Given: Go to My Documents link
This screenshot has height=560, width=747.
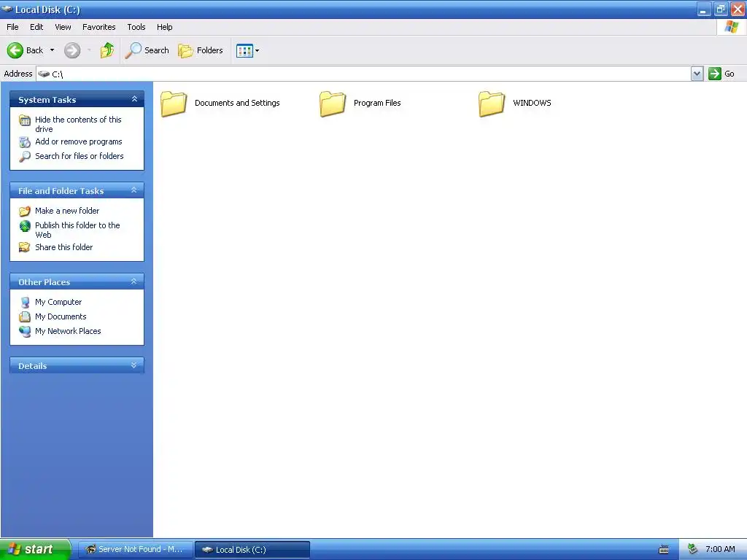Looking at the screenshot, I should click(61, 316).
